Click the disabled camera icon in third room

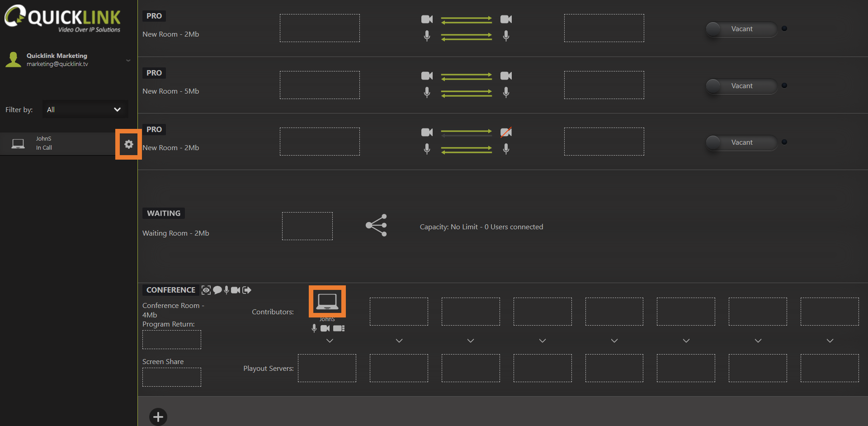click(506, 132)
